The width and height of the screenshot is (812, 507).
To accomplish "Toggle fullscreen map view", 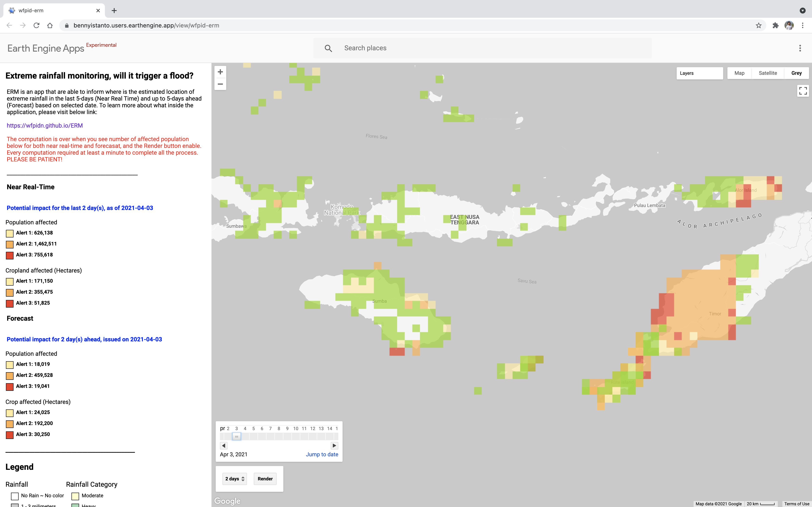I will 803,91.
